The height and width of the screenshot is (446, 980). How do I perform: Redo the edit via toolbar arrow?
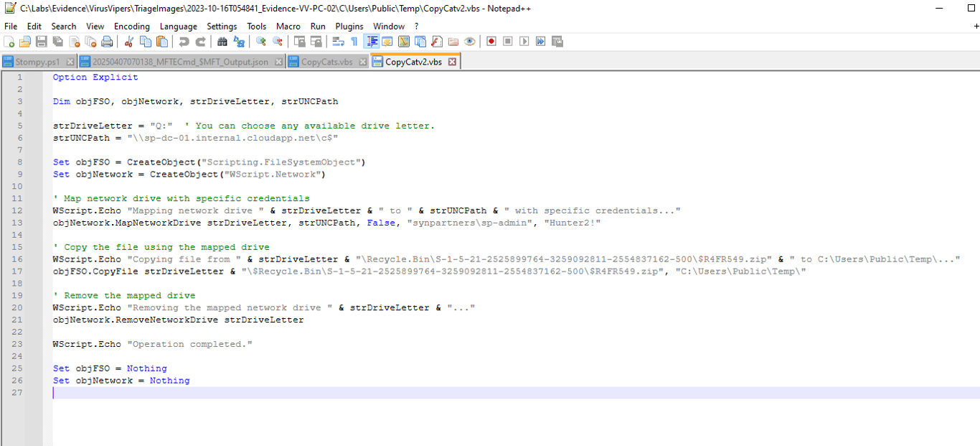(x=200, y=42)
